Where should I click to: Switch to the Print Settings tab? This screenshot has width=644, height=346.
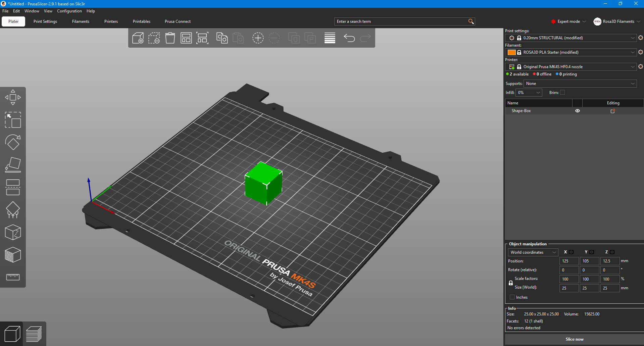[45, 21]
